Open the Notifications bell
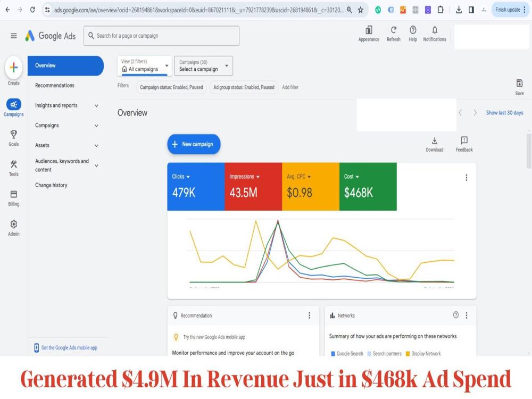The height and width of the screenshot is (399, 532). click(435, 30)
